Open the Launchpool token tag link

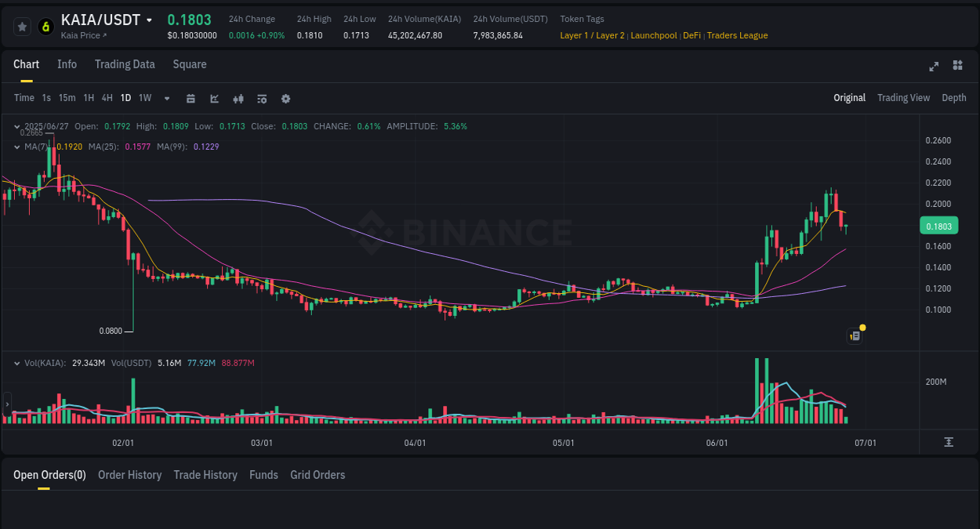coord(653,35)
